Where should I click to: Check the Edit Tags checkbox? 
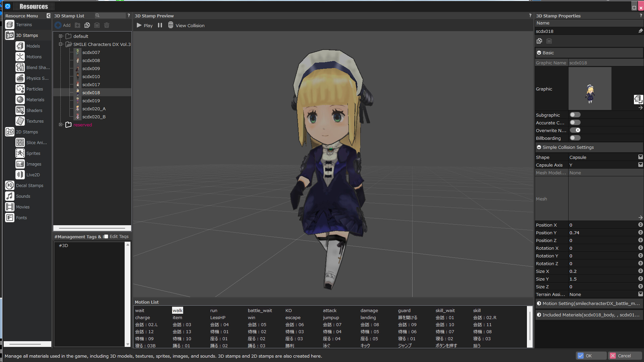tap(106, 236)
